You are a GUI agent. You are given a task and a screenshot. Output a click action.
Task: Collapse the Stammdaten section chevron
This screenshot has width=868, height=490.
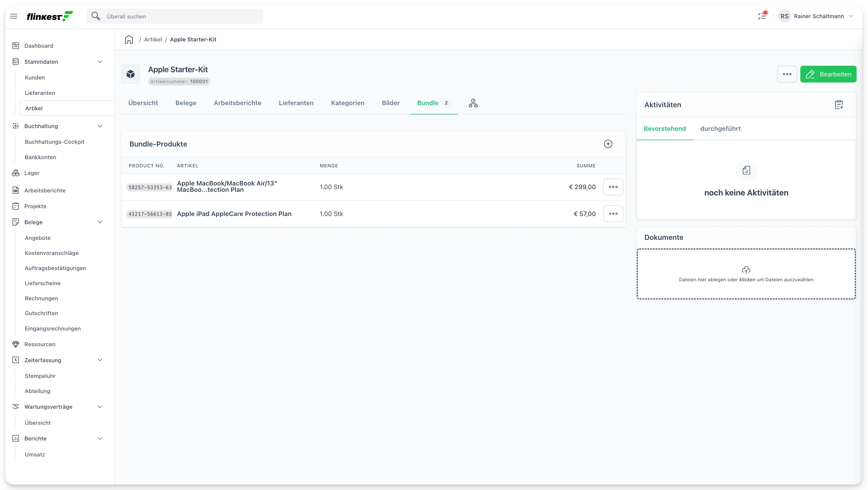coord(100,62)
